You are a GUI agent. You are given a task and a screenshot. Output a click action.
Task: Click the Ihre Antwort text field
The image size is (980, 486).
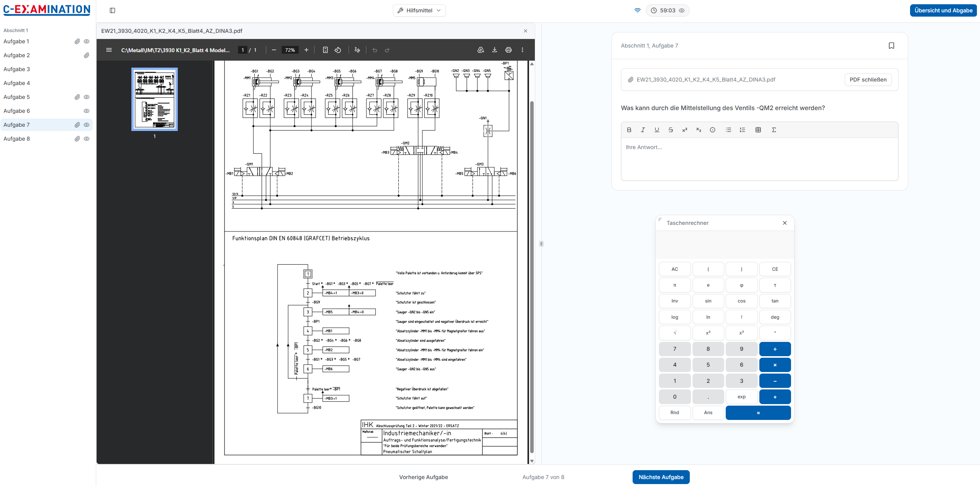click(x=759, y=159)
